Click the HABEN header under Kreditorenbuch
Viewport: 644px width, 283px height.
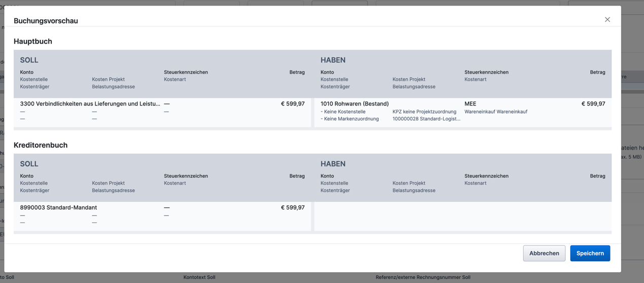click(x=333, y=164)
